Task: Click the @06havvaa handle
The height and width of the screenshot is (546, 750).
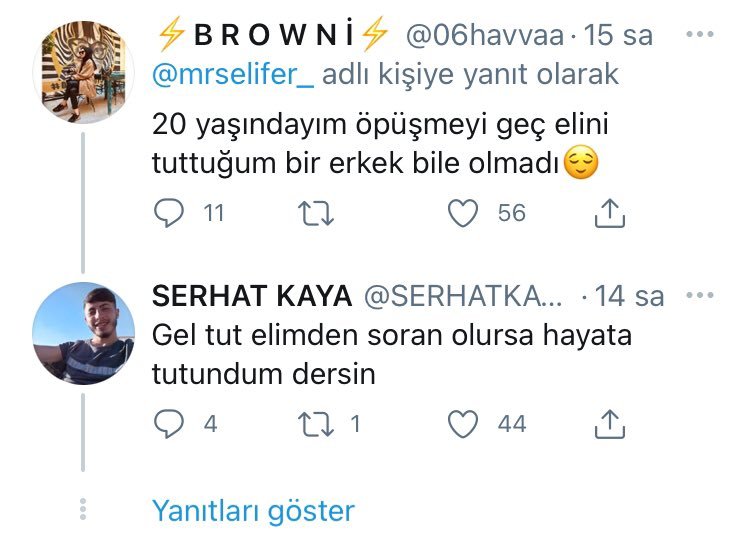Action: (483, 36)
